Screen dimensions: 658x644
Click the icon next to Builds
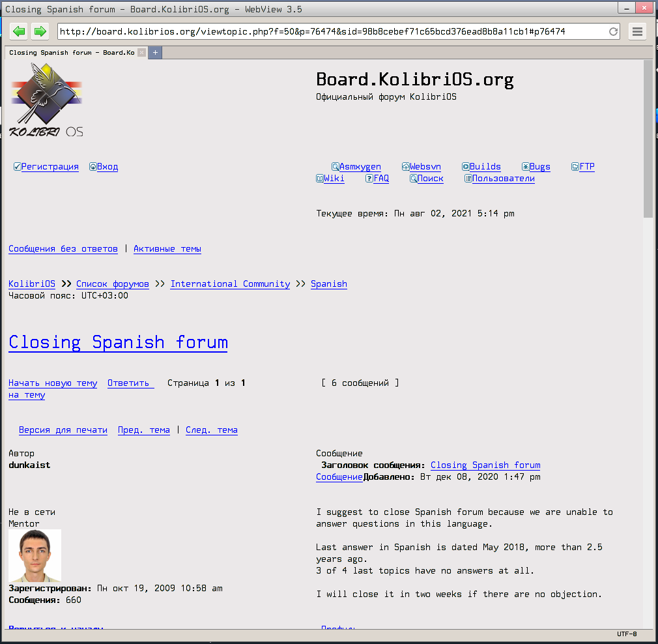point(465,166)
